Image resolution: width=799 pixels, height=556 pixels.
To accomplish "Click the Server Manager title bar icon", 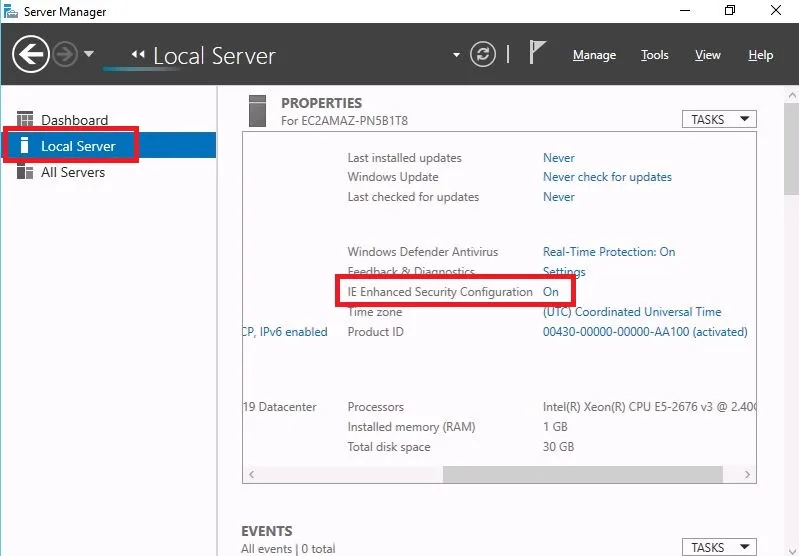I will tap(10, 11).
